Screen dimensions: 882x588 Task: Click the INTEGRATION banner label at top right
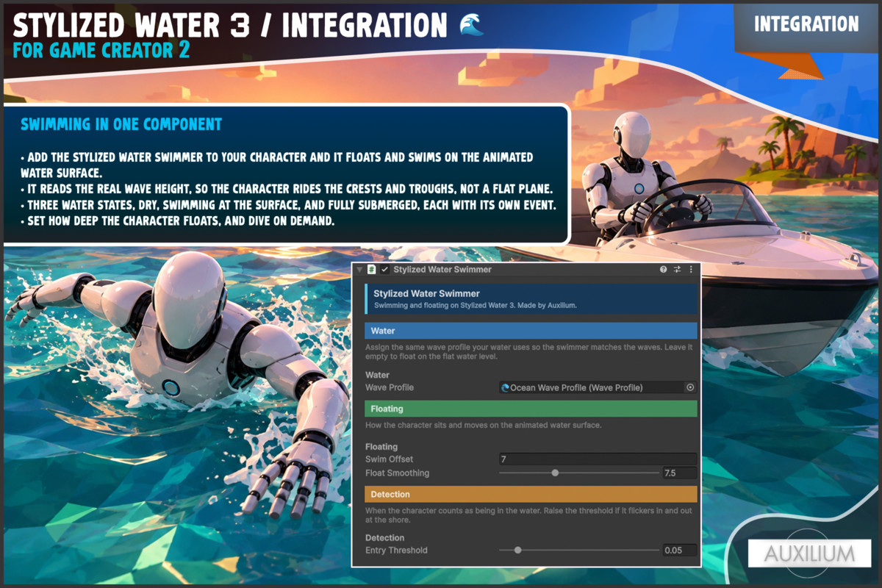coord(806,24)
